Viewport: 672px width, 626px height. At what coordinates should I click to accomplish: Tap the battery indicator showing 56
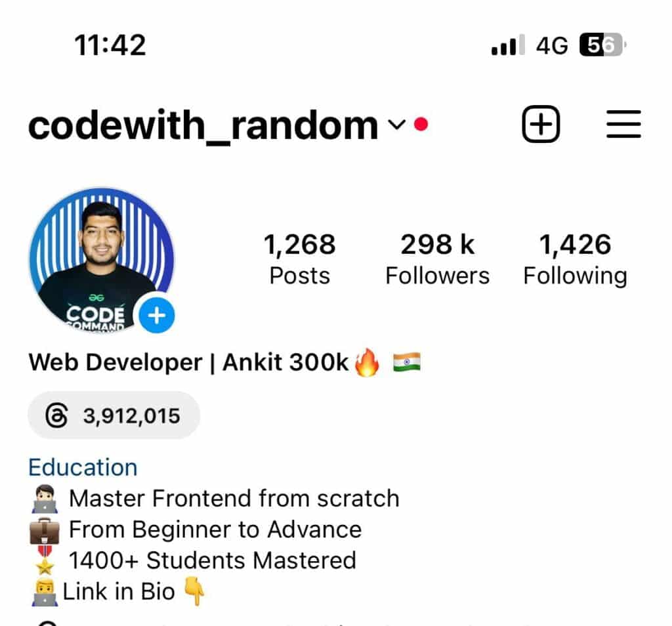tap(602, 45)
